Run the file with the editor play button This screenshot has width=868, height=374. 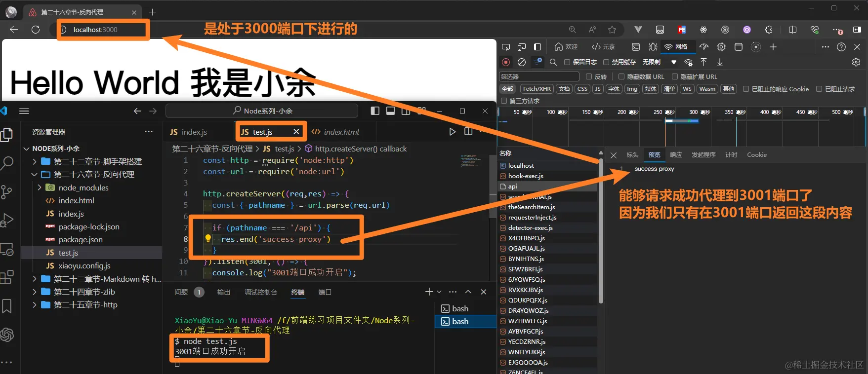[x=453, y=132]
